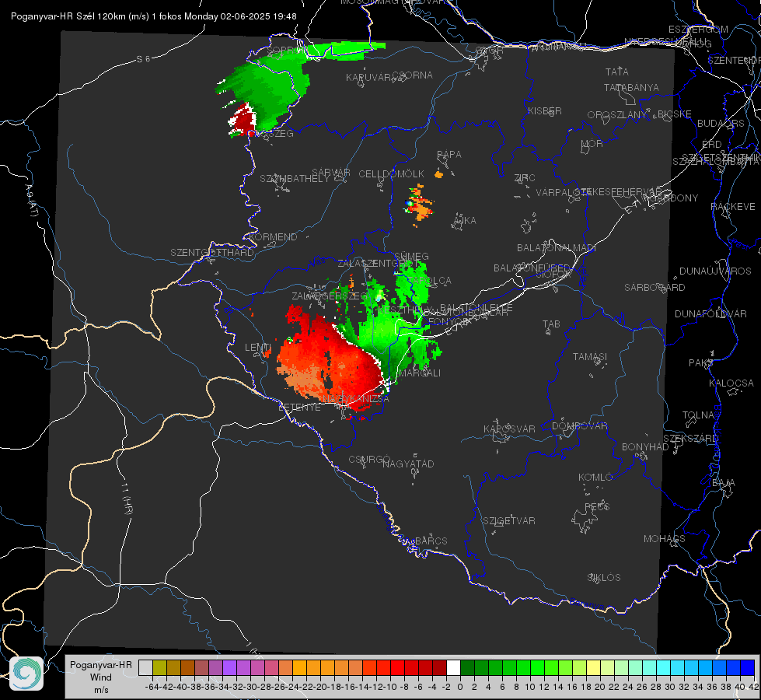761x700 pixels.
Task: Click the TATA city label
Action: [617, 72]
